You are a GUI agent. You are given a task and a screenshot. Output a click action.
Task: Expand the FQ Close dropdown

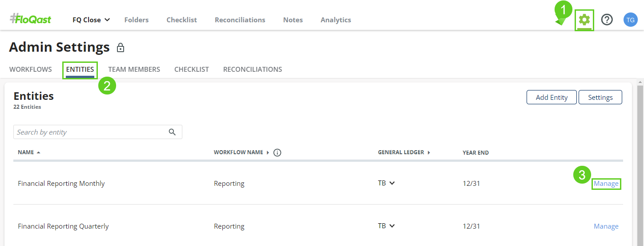(x=91, y=20)
